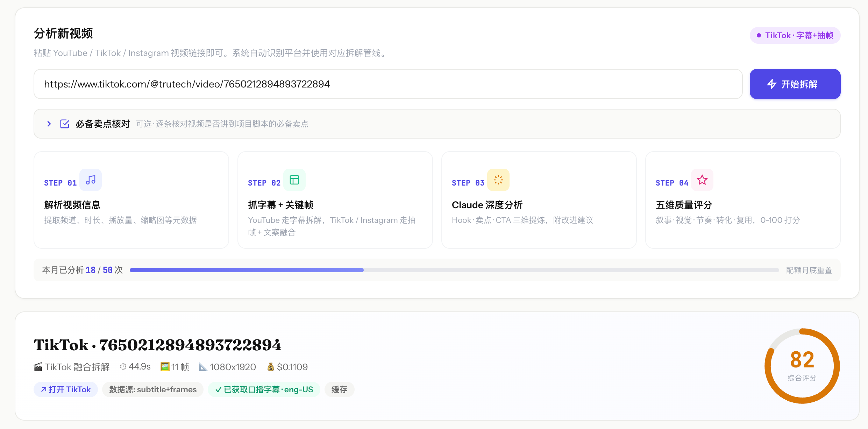The width and height of the screenshot is (868, 429).
Task: Click the TikTok · 7650212894893722894 title
Action: (157, 345)
